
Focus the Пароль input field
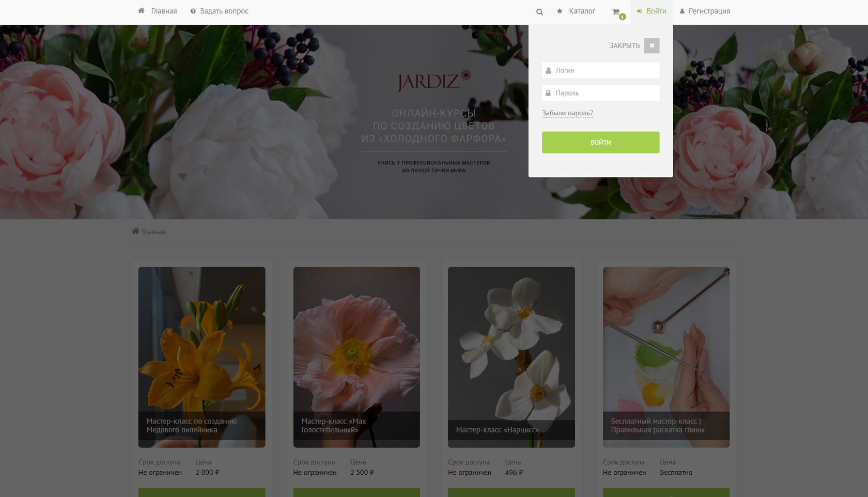point(600,93)
